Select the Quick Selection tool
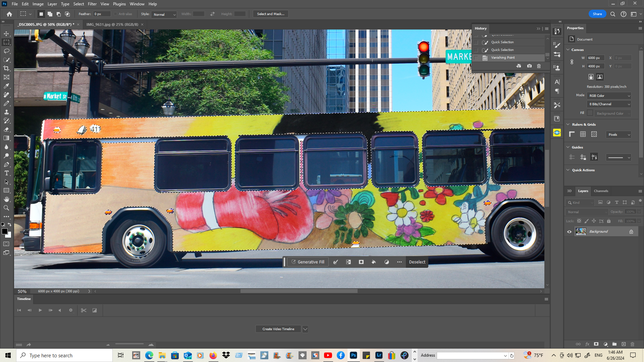 coord(6,60)
